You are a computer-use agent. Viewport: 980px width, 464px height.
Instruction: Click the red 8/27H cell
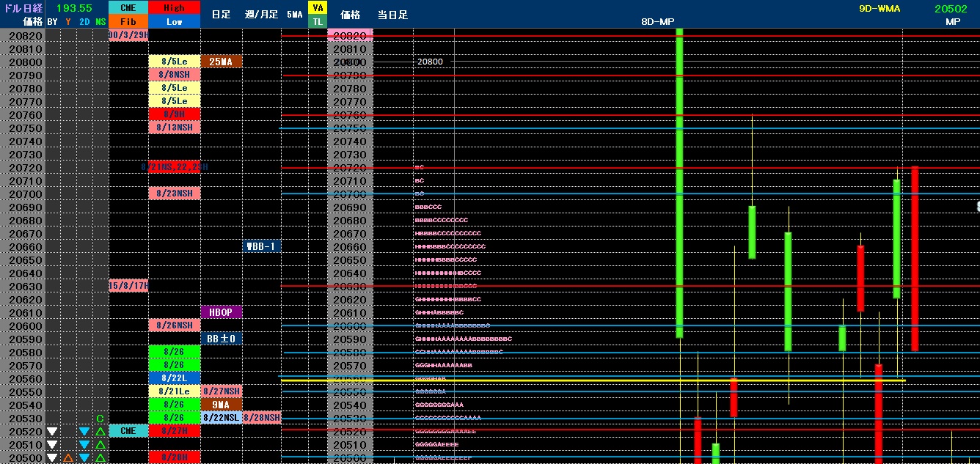pyautogui.click(x=174, y=431)
